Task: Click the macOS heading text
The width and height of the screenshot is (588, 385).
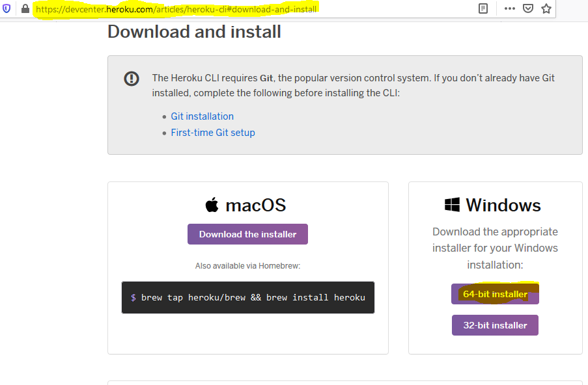Action: click(x=256, y=206)
